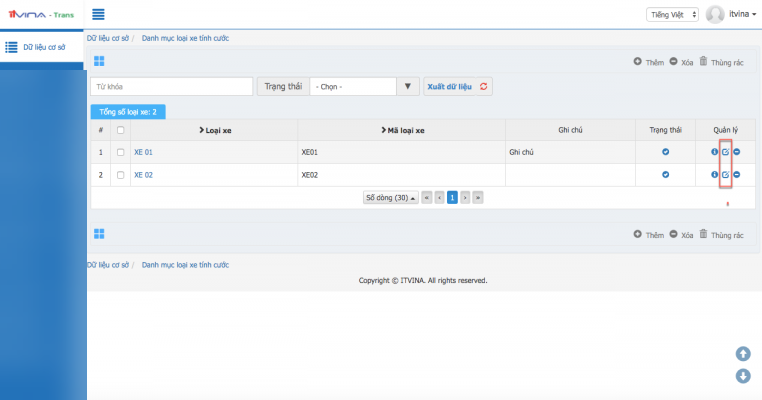Open the itvina user account menu
Screen dimensions: 762x400
pyautogui.click(x=731, y=15)
